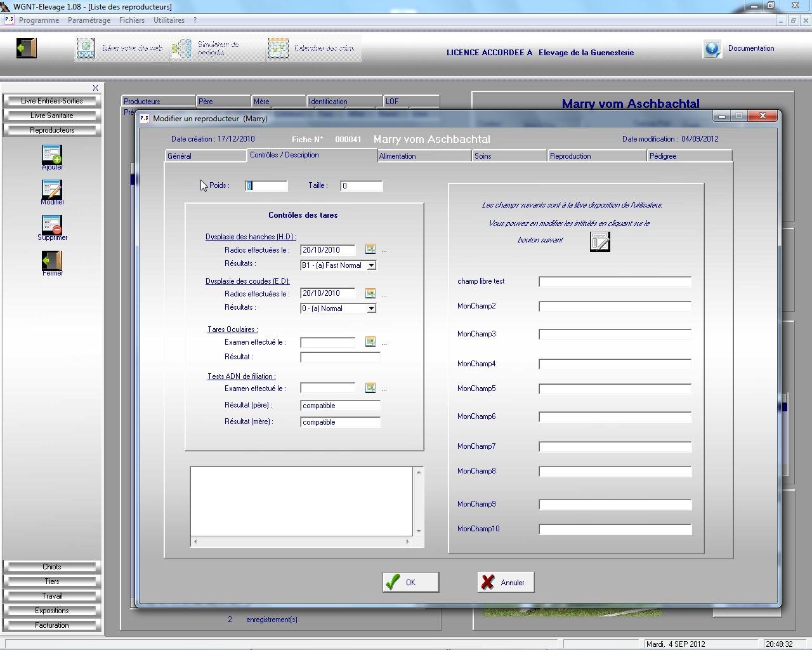Click the Ajouter reproducer icon in sidebar
Image resolution: width=812 pixels, height=650 pixels.
click(52, 155)
